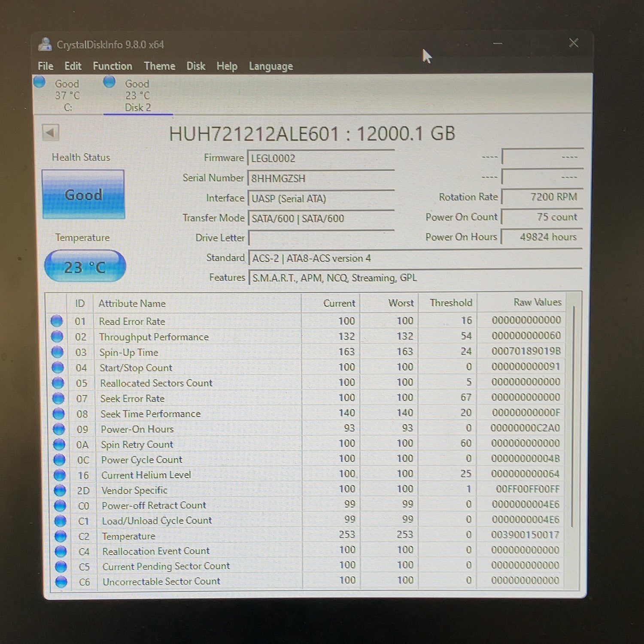This screenshot has height=644, width=644.
Task: Open the Function menu
Action: click(112, 66)
